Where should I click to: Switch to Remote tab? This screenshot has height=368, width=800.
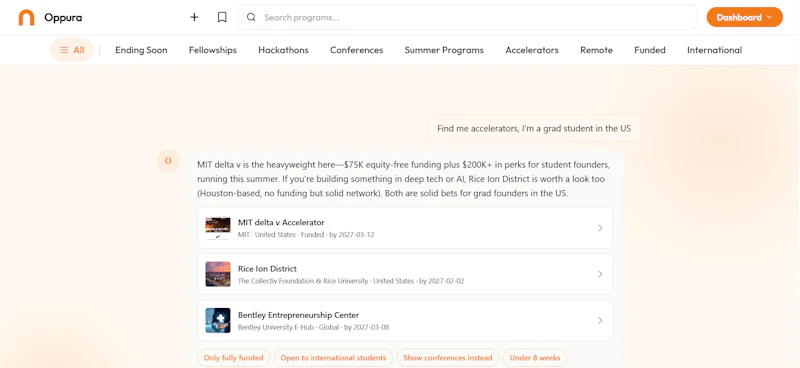point(596,50)
